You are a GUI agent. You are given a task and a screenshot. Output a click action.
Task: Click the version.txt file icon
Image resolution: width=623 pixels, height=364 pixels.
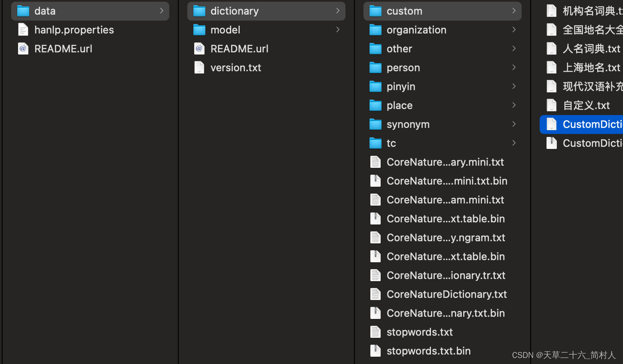[199, 67]
